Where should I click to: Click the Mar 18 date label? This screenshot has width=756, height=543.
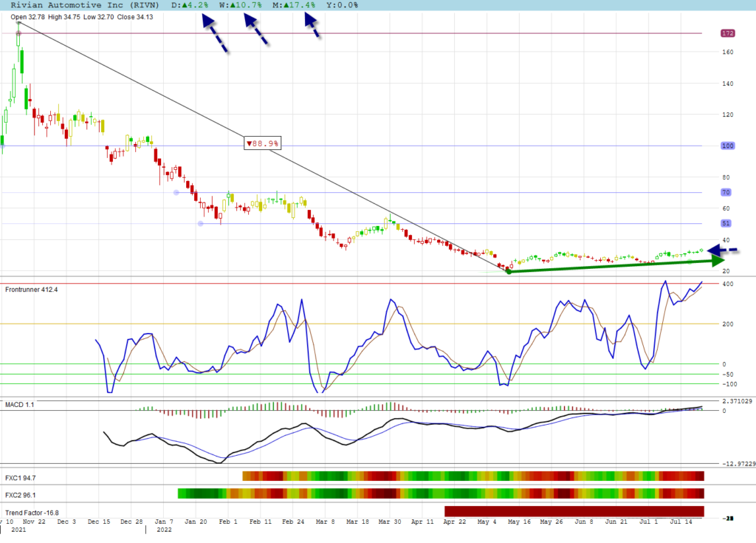point(358,522)
